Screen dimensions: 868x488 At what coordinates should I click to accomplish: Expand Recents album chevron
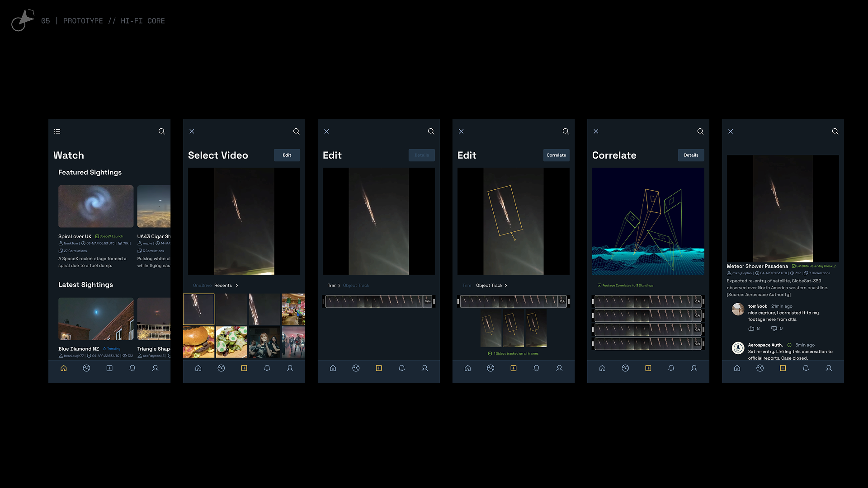coord(236,286)
